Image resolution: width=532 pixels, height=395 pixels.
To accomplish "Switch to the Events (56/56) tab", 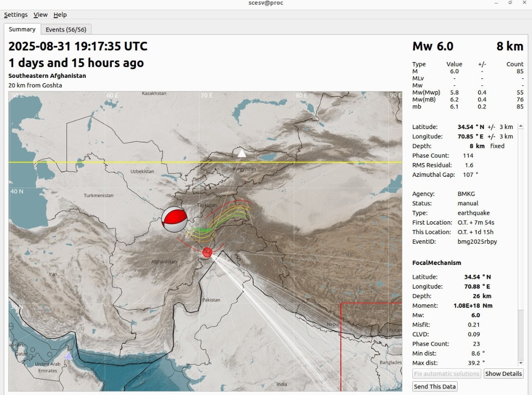I will tap(66, 30).
